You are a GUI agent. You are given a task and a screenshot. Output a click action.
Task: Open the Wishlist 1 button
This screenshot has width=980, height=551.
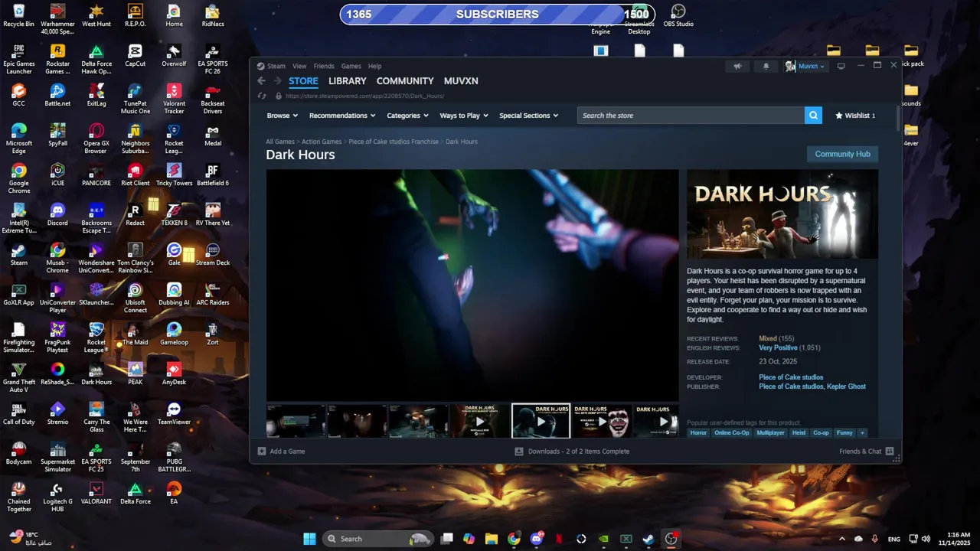pos(855,116)
